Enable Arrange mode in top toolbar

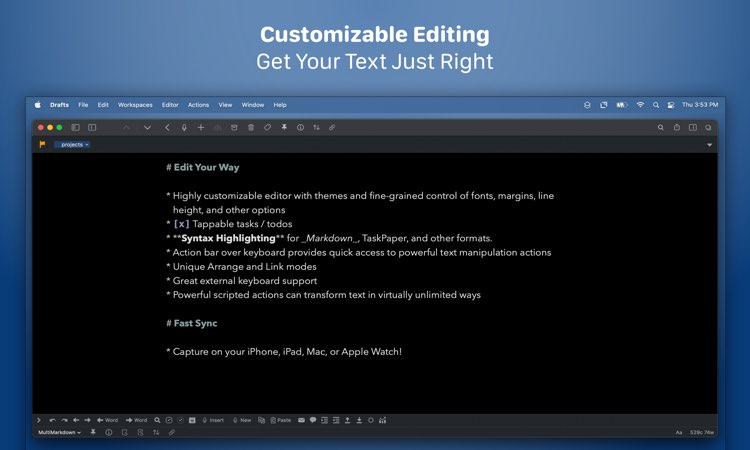(316, 128)
